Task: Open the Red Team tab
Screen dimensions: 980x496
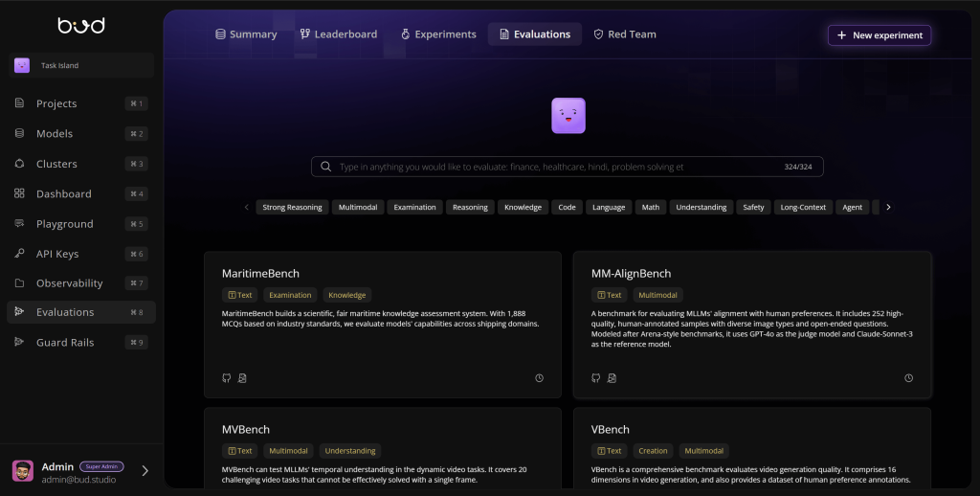Action: (x=624, y=34)
